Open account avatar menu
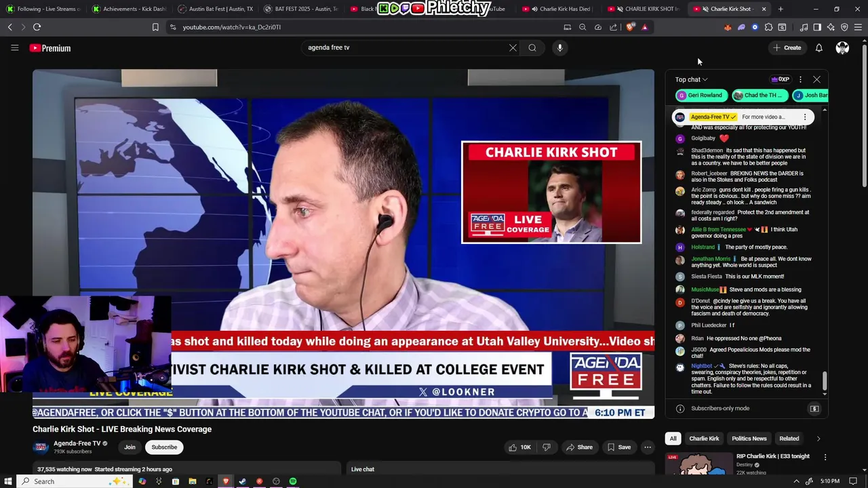The width and height of the screenshot is (868, 488). (842, 47)
